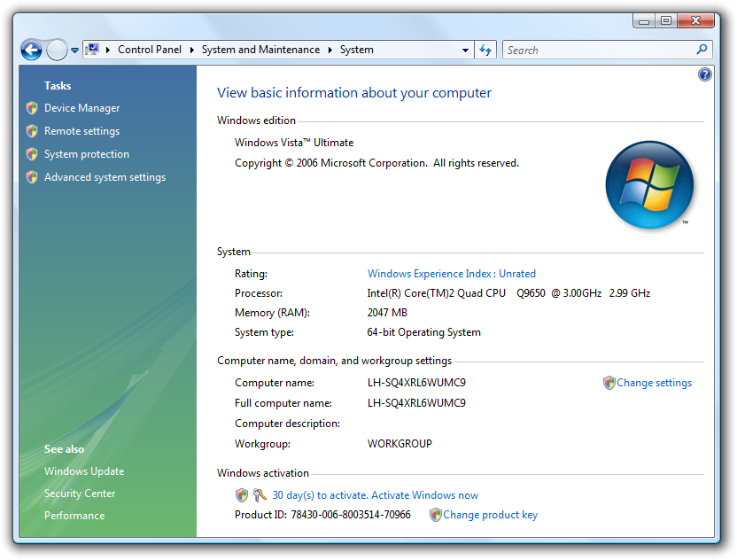
Task: Open the recent pages dropdown arrow
Action: [74, 51]
